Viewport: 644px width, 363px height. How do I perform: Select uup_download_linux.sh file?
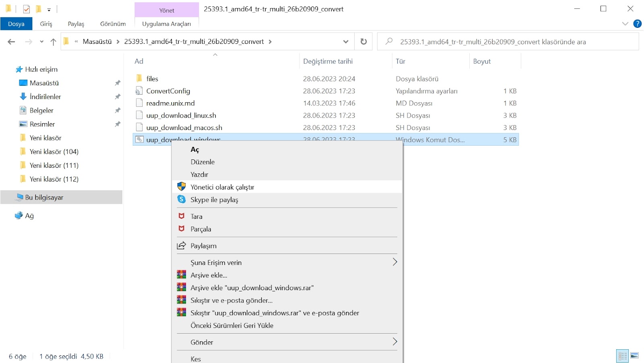click(326, 115)
